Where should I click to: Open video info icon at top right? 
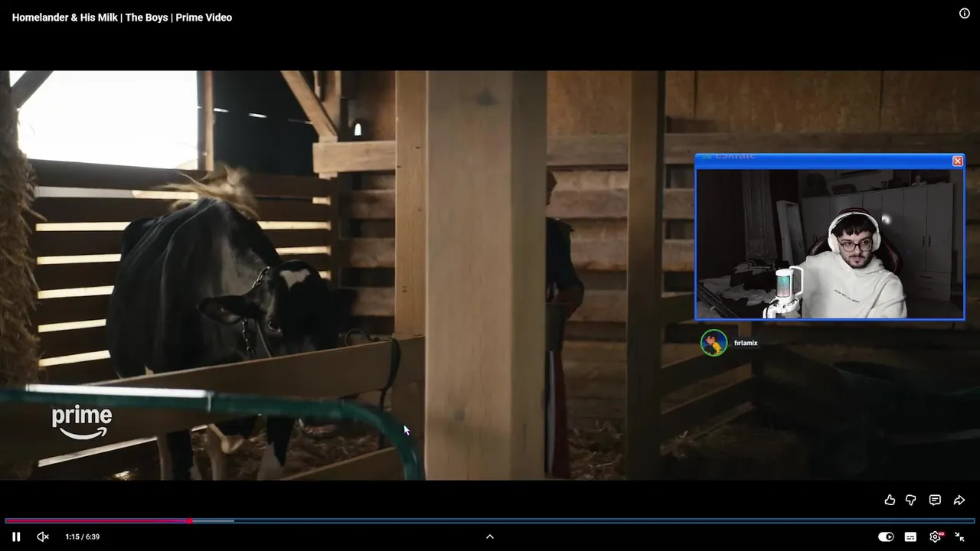click(965, 13)
